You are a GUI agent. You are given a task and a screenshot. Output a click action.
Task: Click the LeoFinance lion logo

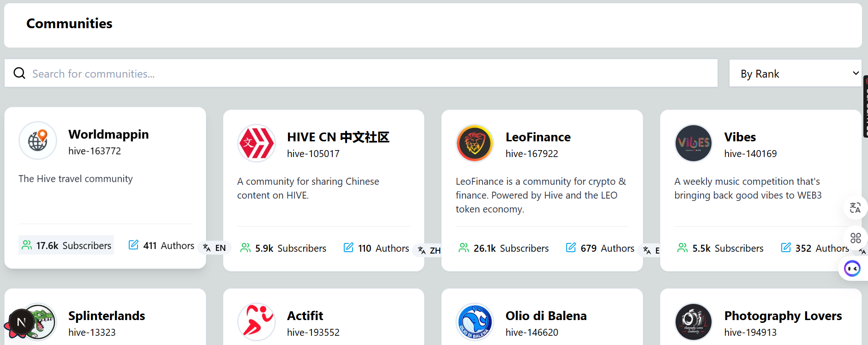pyautogui.click(x=475, y=143)
